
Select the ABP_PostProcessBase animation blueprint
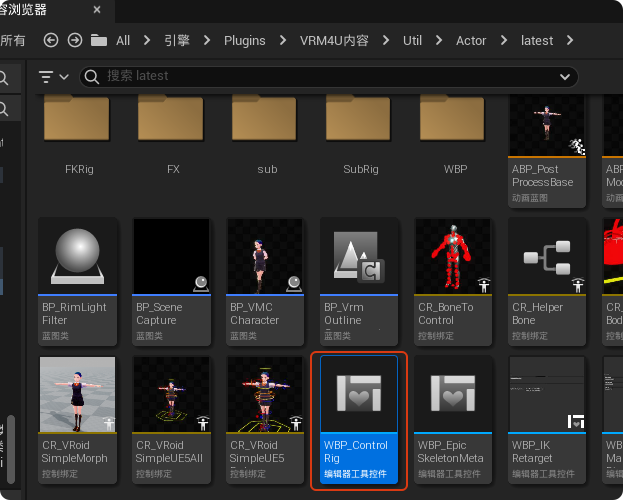[547, 151]
